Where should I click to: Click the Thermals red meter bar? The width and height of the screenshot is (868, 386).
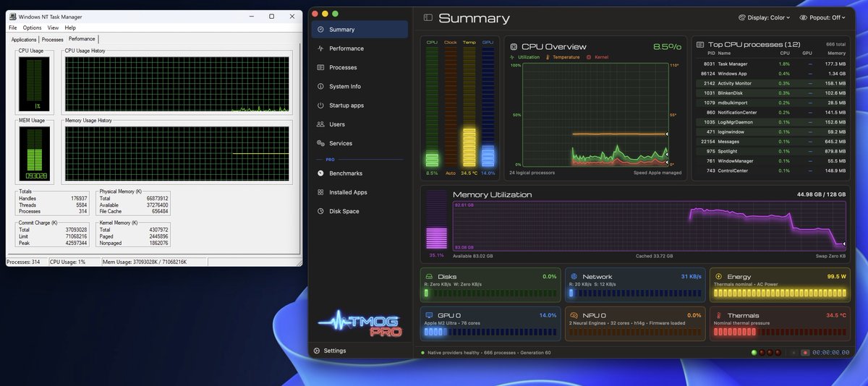point(780,332)
